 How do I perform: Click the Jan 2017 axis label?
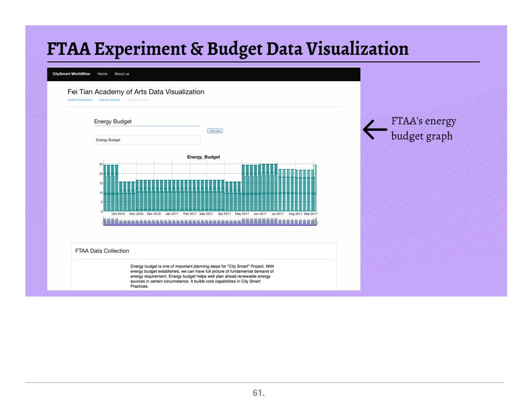pyautogui.click(x=171, y=214)
